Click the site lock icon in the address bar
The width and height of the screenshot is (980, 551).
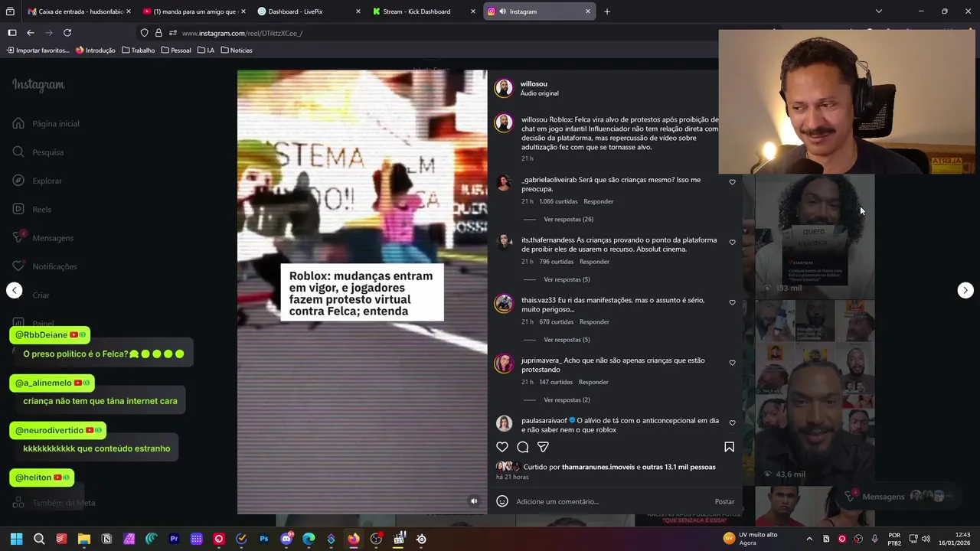158,33
